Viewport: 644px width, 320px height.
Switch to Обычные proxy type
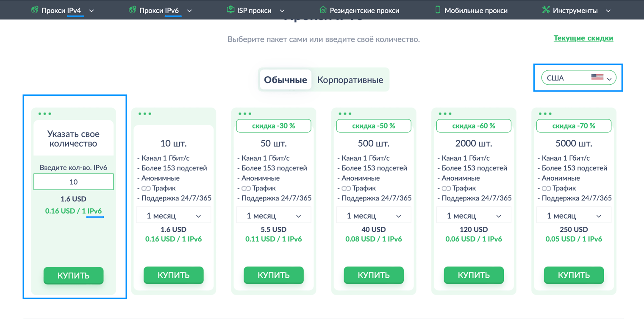click(285, 80)
